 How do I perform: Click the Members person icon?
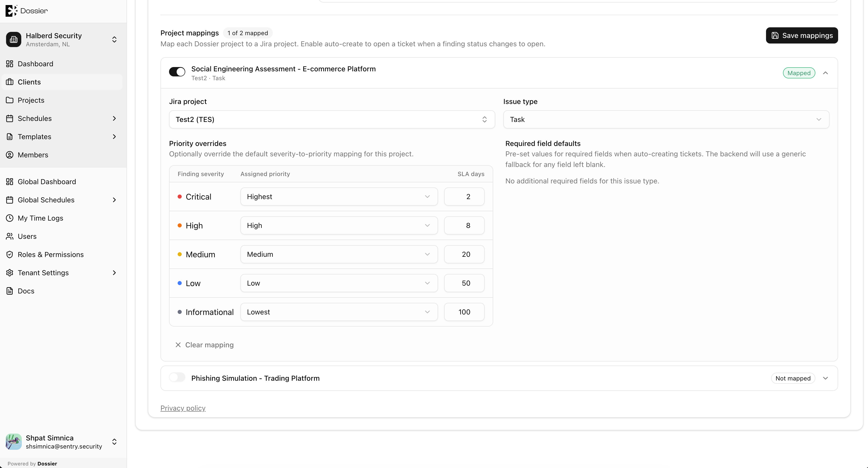[10, 155]
